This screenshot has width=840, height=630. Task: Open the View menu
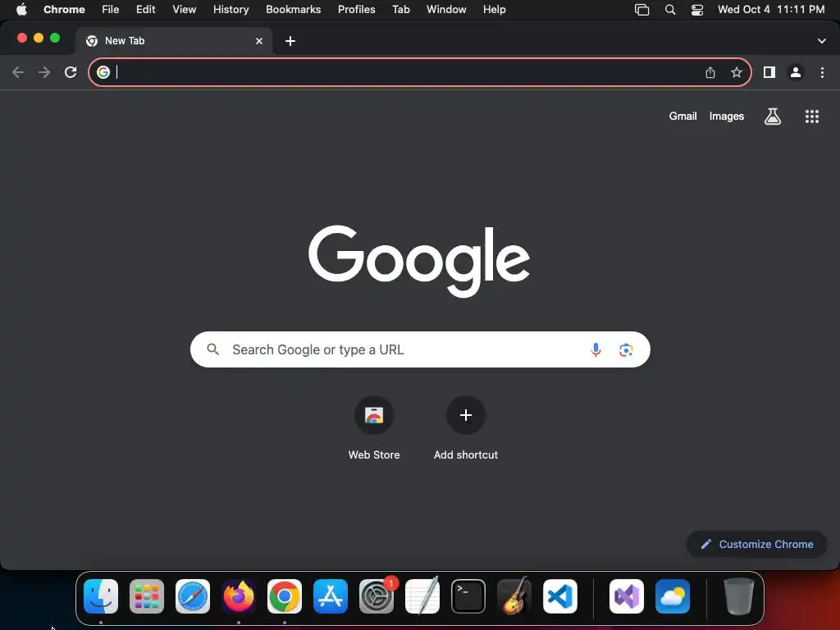(x=185, y=10)
